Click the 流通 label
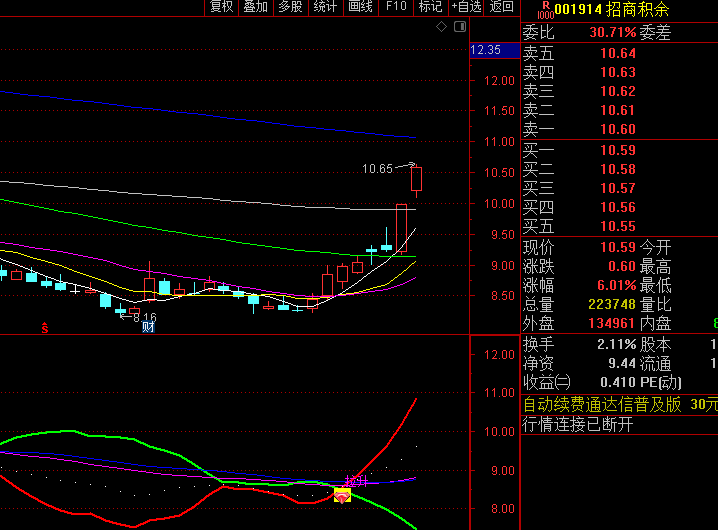Viewport: 718px width, 530px height. click(655, 364)
